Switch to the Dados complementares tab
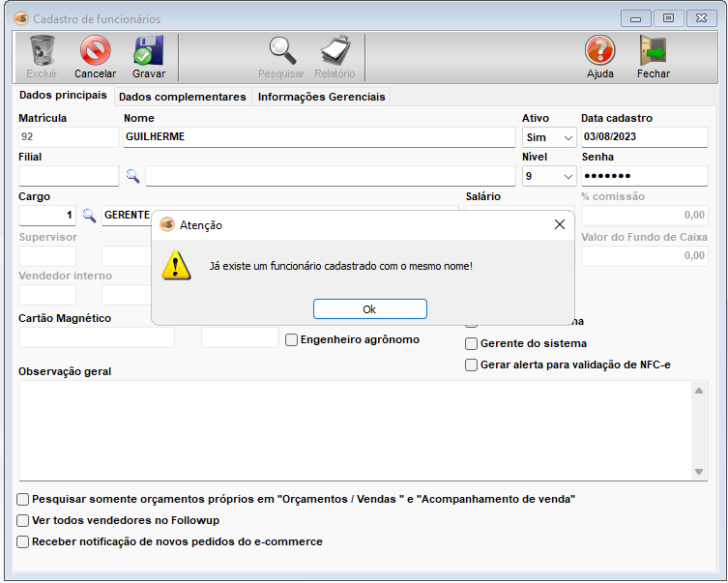Viewport: 728px width, 583px height. [x=182, y=97]
